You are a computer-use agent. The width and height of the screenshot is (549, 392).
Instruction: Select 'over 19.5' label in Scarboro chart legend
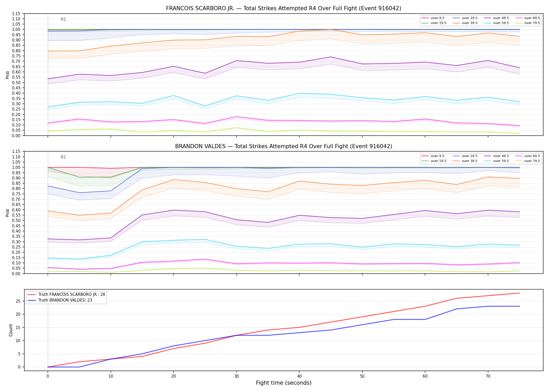coord(438,23)
